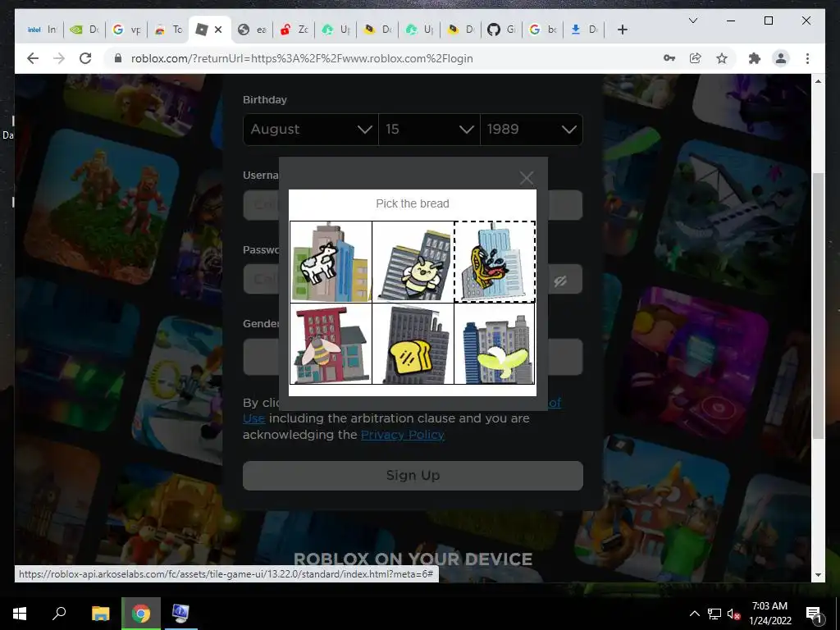Click the address bar URL
Screen dimensions: 840x630
(302, 58)
